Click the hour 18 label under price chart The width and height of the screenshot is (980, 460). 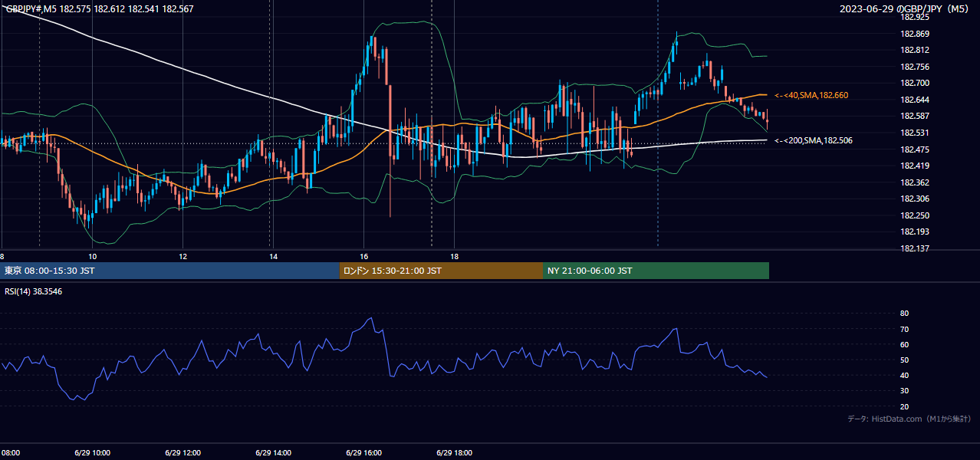point(454,256)
